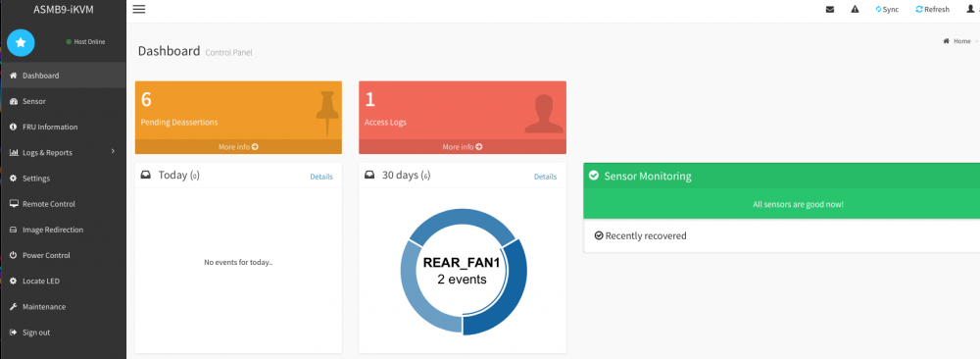Click the Remote Control monitor icon

point(13,203)
